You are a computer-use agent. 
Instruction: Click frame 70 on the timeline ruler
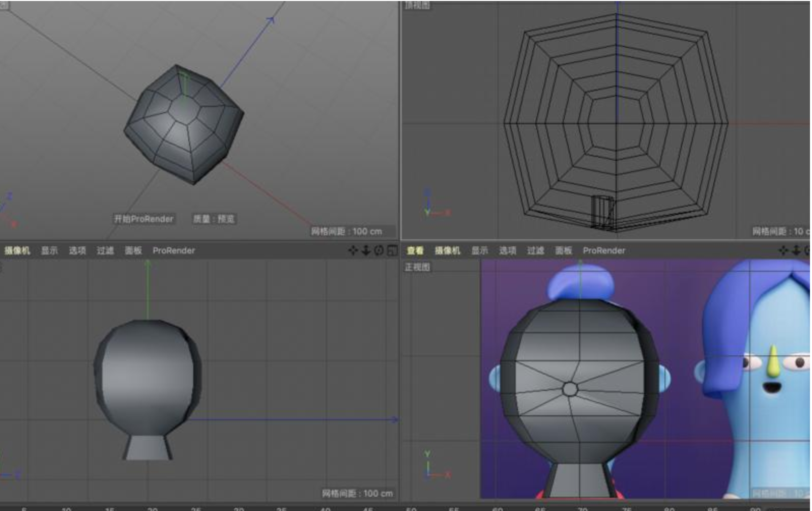click(x=583, y=508)
